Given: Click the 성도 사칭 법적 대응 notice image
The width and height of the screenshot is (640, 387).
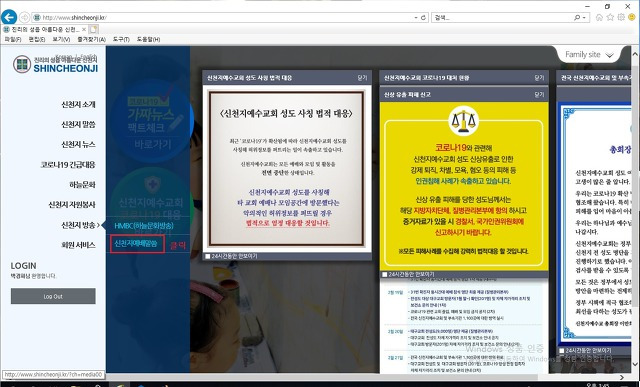Looking at the screenshot, I should tap(287, 169).
